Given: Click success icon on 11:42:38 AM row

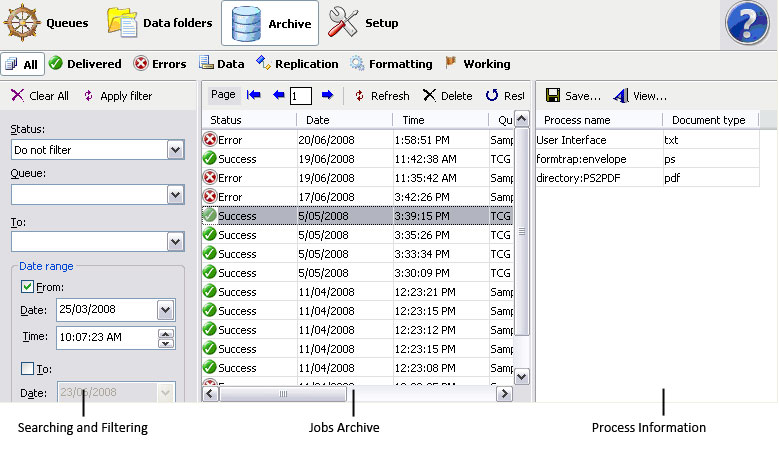Looking at the screenshot, I should click(210, 158).
